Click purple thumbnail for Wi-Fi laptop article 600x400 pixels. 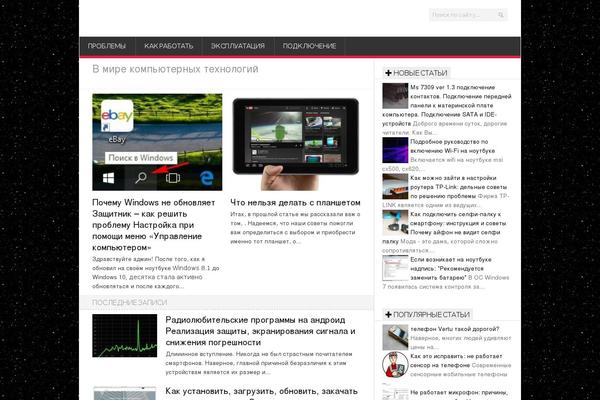(395, 150)
